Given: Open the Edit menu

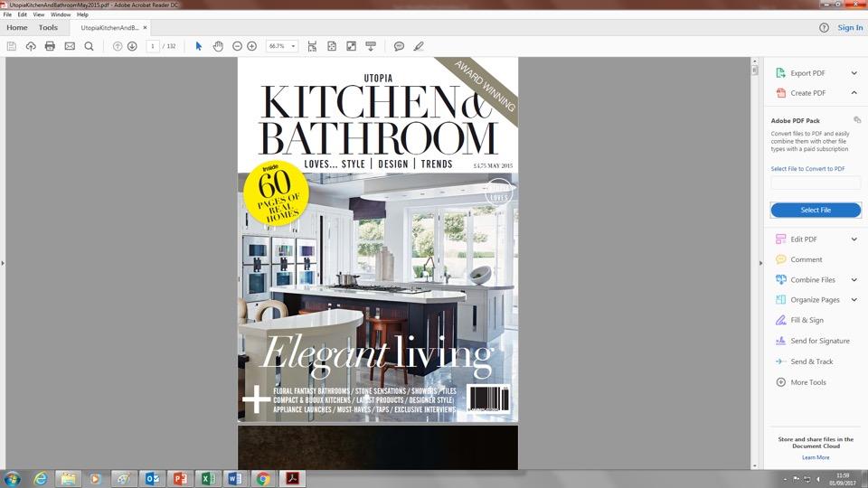Looking at the screenshot, I should [x=22, y=14].
